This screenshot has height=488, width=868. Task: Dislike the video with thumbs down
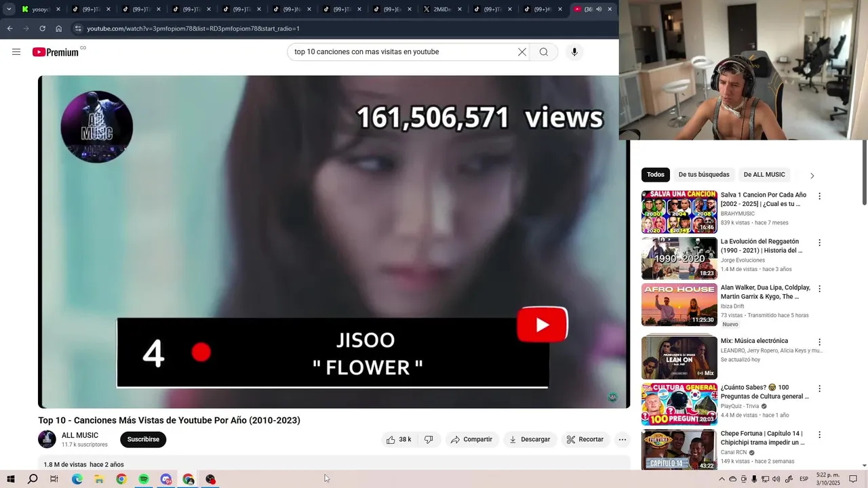tap(429, 439)
